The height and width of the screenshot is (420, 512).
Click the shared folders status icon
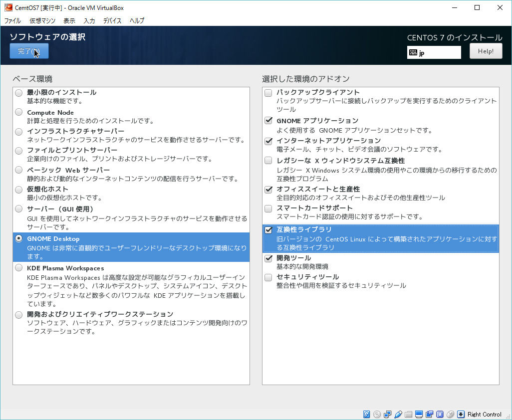click(408, 414)
